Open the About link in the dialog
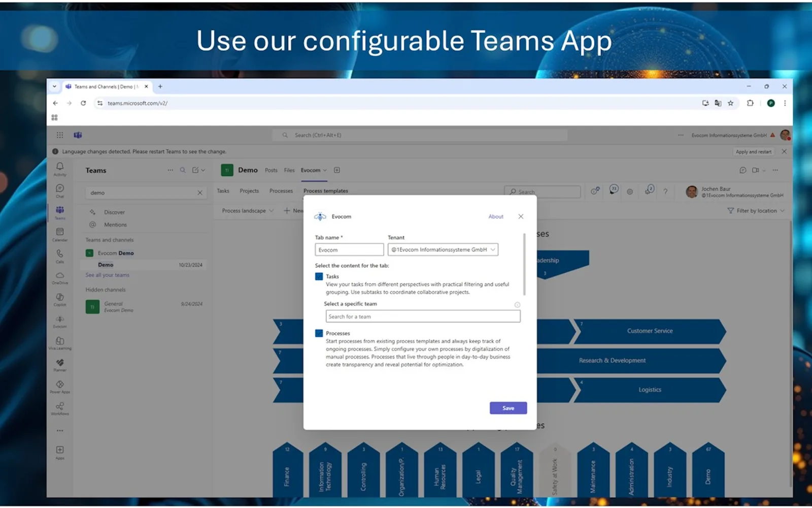 pyautogui.click(x=496, y=216)
